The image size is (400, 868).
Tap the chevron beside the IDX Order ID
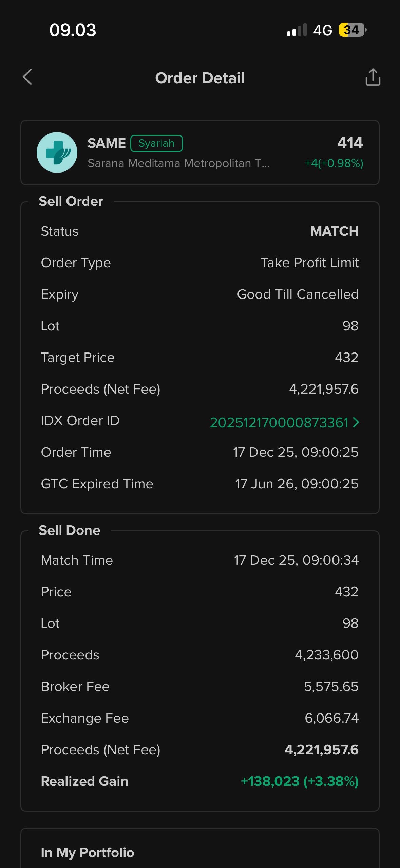point(356,422)
